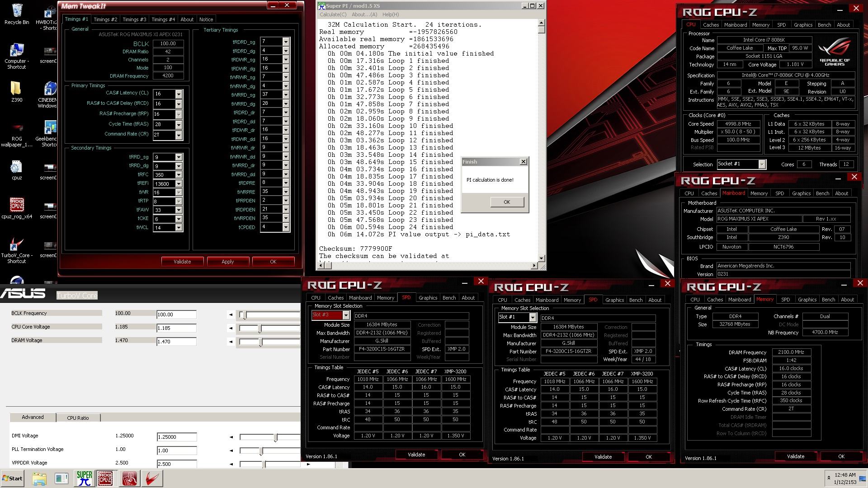Click Graphics tab in Memory CPU-Z window
The width and height of the screenshot is (868, 488).
pyautogui.click(x=807, y=300)
